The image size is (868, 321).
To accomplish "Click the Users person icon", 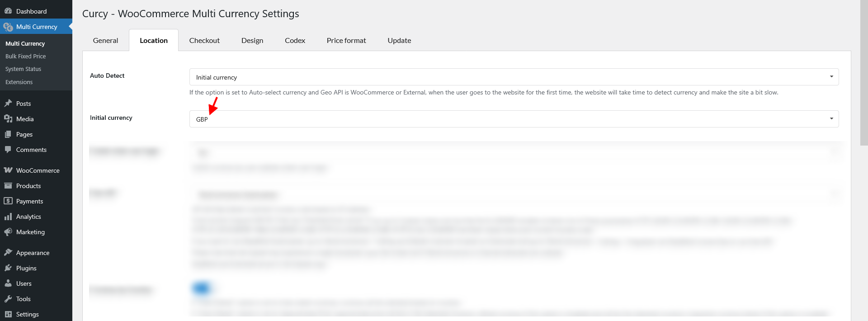I will [8, 283].
